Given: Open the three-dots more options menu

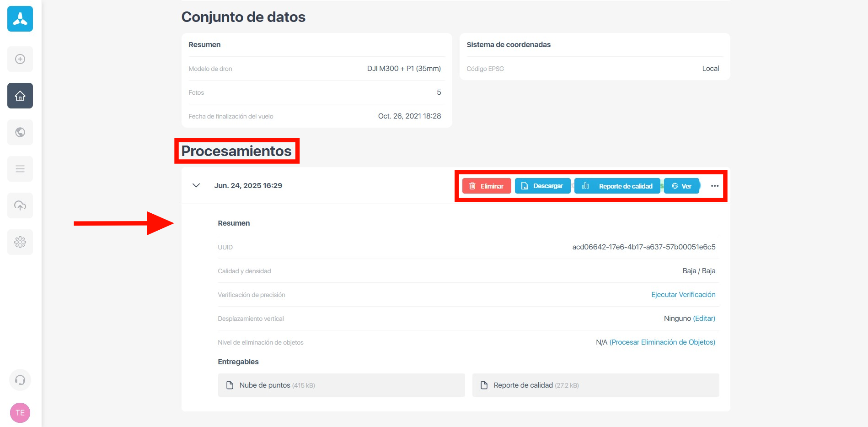Looking at the screenshot, I should [714, 186].
